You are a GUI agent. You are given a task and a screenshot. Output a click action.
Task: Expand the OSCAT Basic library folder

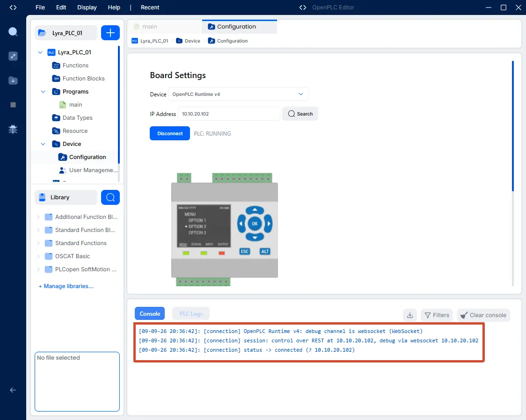[38, 256]
